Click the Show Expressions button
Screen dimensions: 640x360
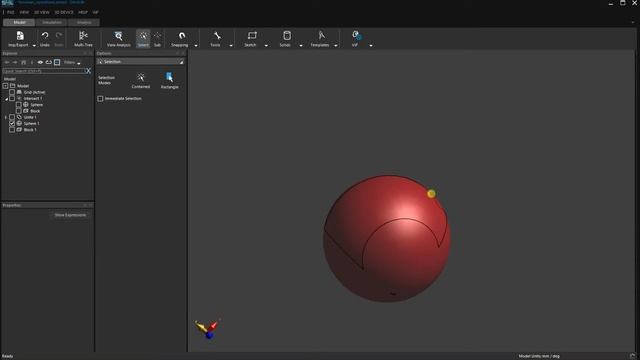point(70,215)
